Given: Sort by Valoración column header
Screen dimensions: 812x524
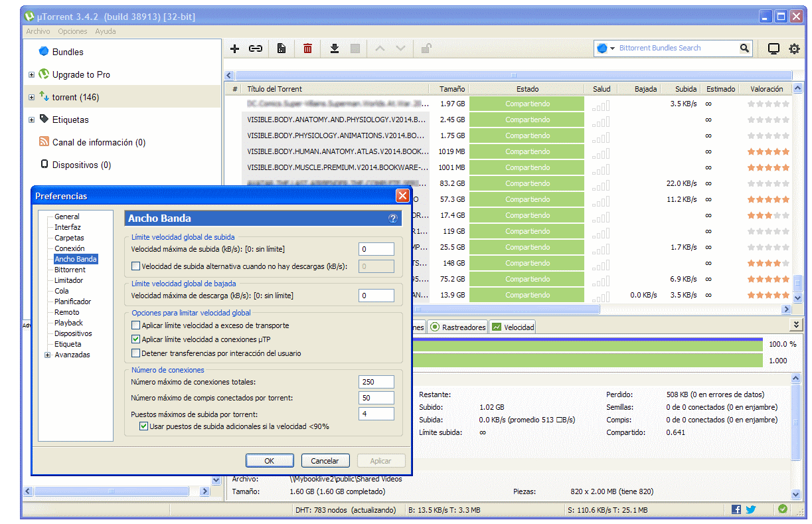Looking at the screenshot, I should 766,89.
